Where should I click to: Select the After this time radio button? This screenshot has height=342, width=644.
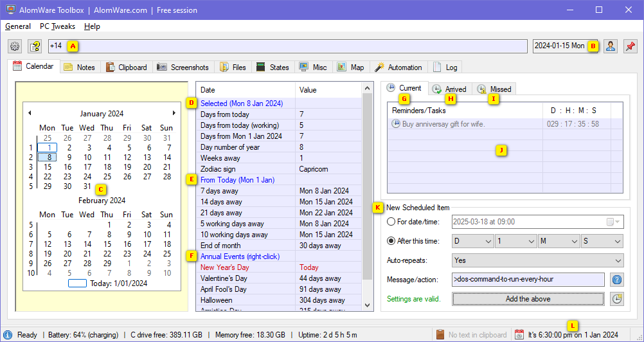click(391, 241)
